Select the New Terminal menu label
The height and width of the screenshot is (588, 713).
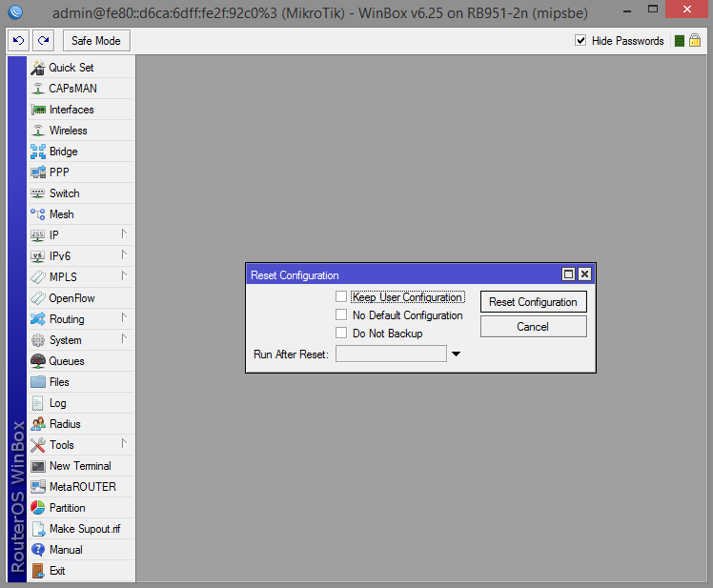tap(80, 466)
